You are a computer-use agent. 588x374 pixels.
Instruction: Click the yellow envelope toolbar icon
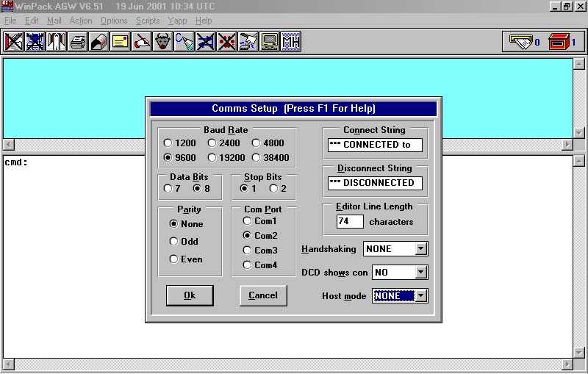[121, 41]
